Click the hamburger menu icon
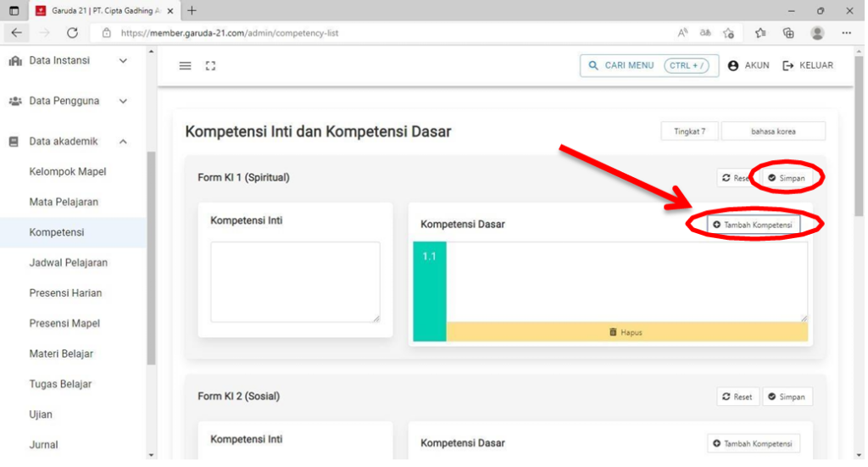 point(185,66)
